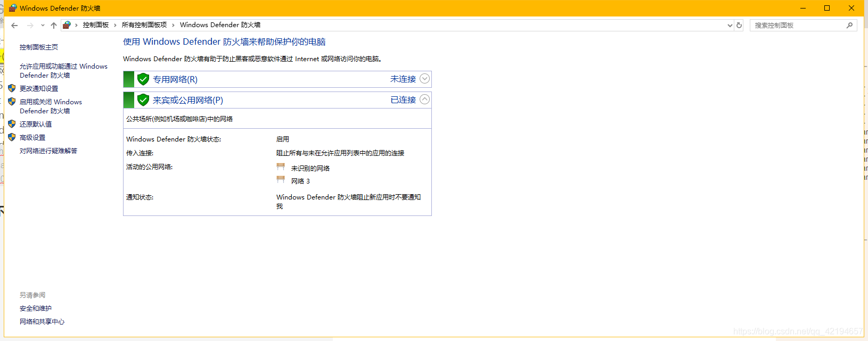Image resolution: width=868 pixels, height=341 pixels.
Task: Click the forward navigation arrow
Action: point(30,25)
